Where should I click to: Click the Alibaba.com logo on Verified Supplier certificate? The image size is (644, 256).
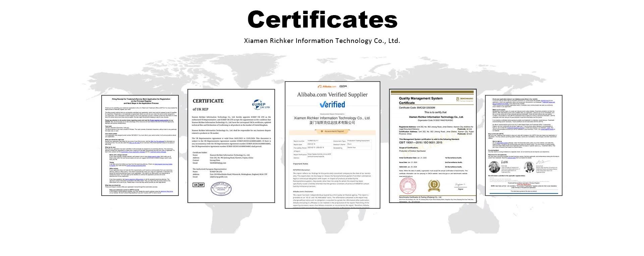click(327, 87)
